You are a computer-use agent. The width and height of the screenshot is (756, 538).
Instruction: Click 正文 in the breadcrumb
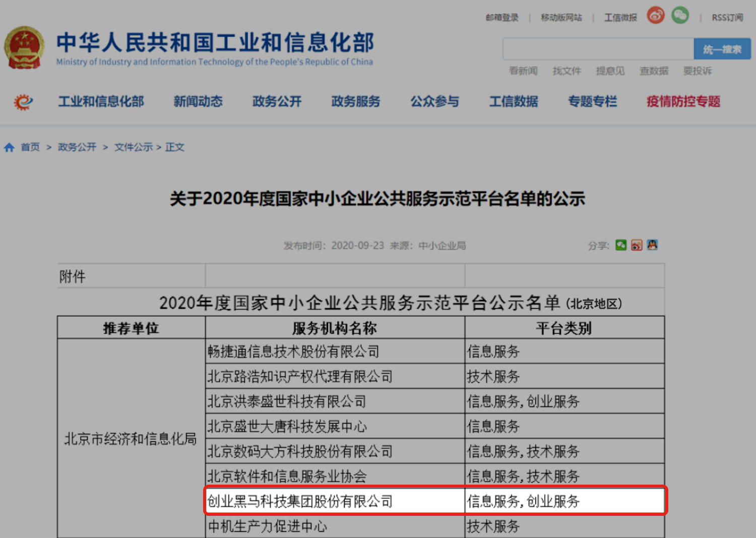click(x=175, y=147)
